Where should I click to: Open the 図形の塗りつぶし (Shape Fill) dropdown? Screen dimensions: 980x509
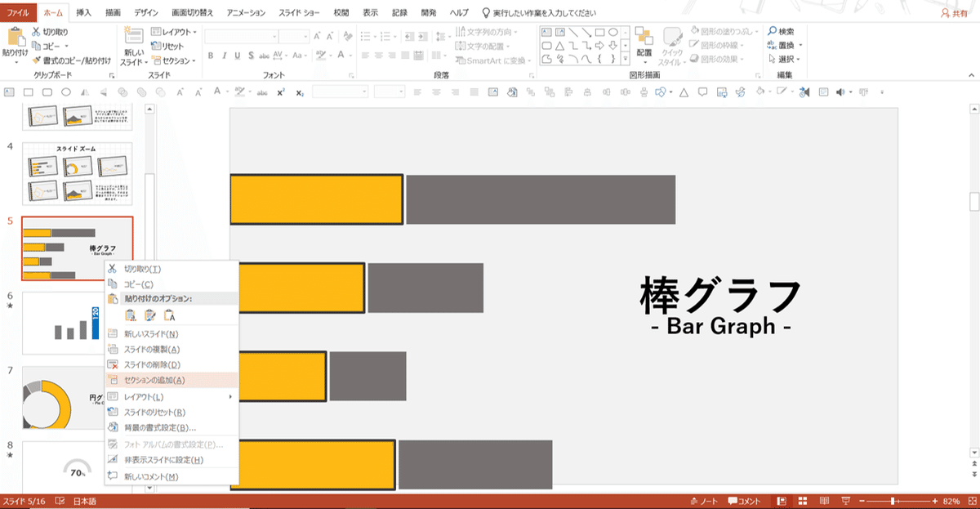724,30
